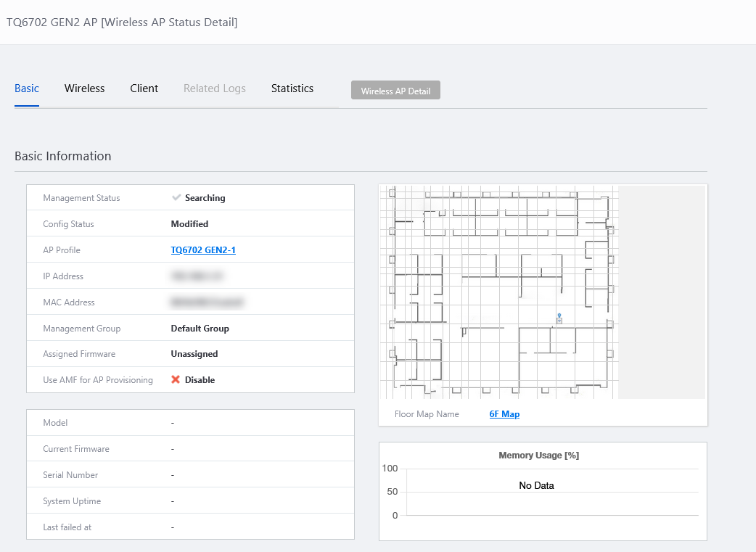This screenshot has height=552, width=756.
Task: Open the Client tab
Action: click(x=144, y=88)
